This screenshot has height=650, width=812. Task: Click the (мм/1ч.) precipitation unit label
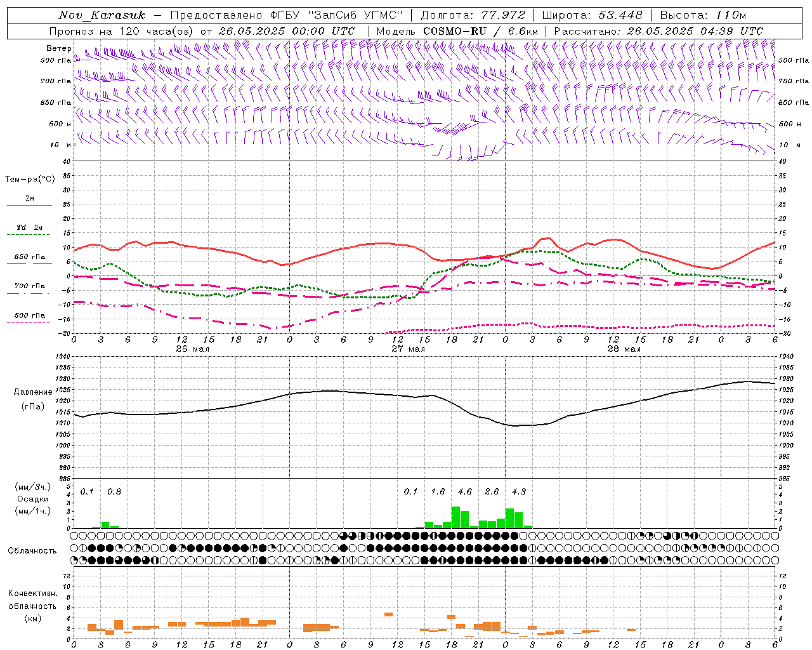click(x=33, y=511)
